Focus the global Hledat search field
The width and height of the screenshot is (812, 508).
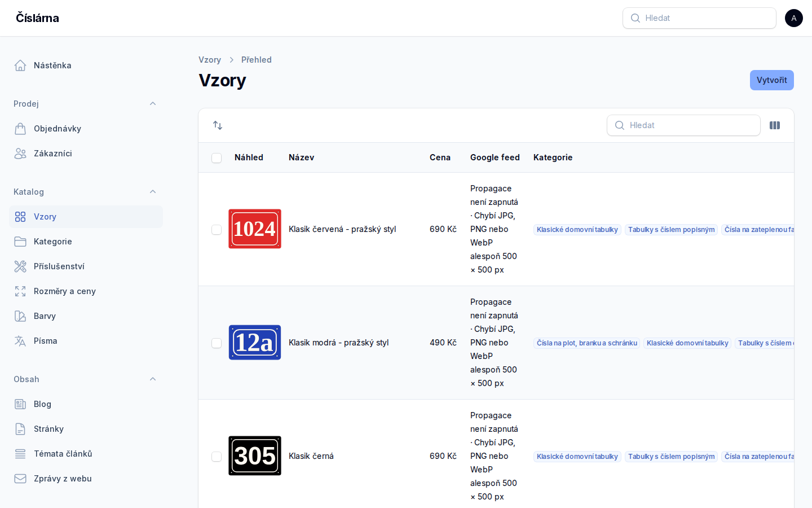tap(699, 18)
